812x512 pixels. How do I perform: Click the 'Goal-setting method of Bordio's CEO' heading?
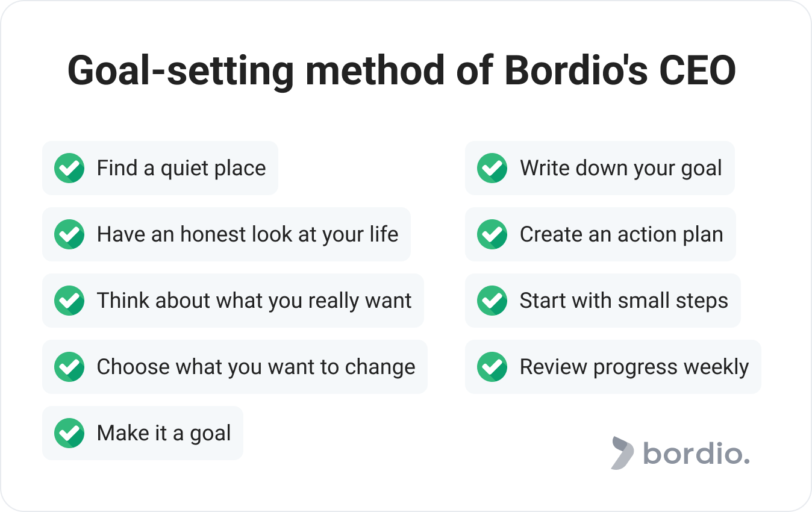402,72
